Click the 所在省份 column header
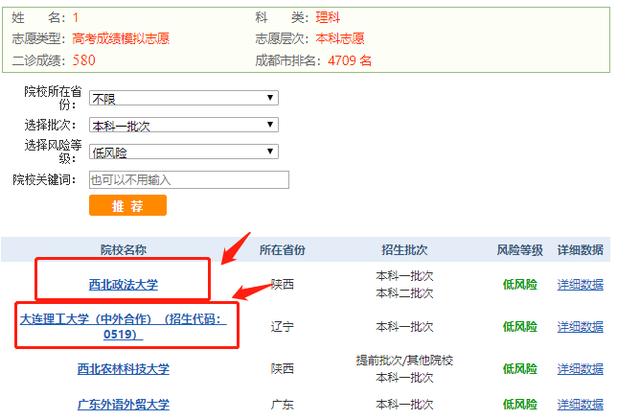This screenshot has height=420, width=640. (282, 250)
